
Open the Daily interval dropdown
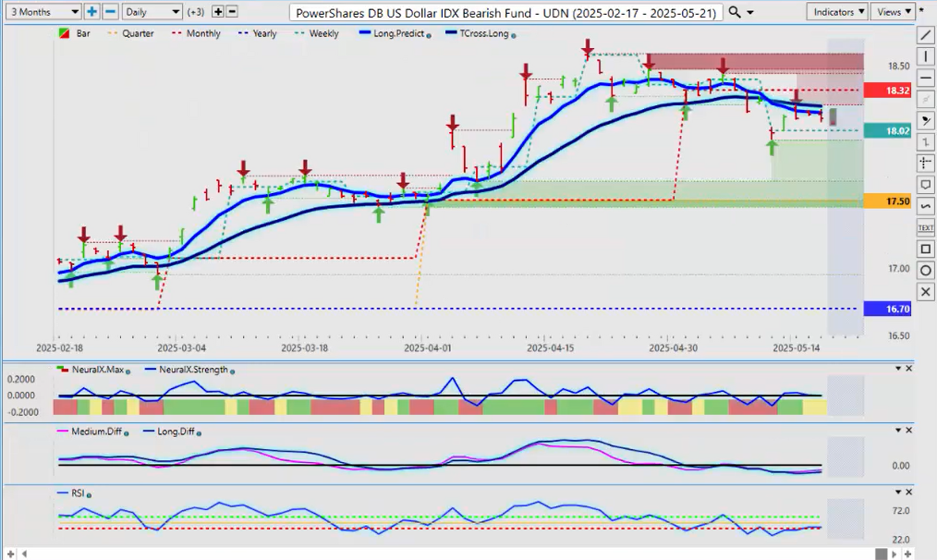click(152, 11)
